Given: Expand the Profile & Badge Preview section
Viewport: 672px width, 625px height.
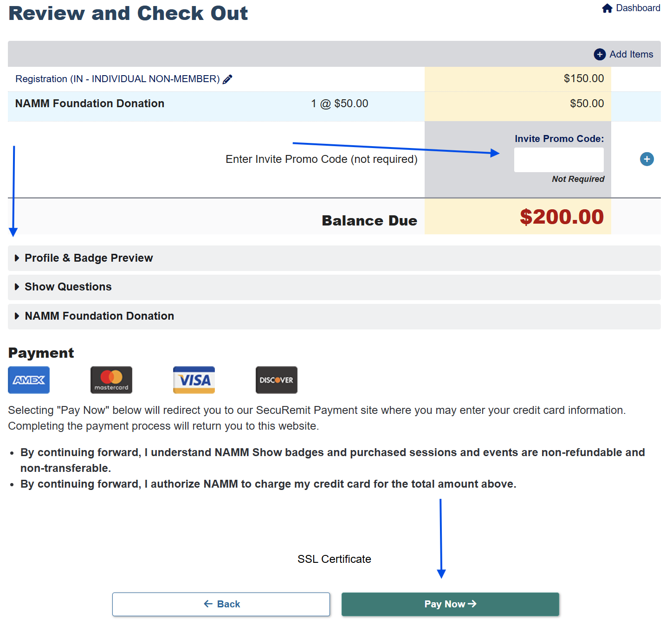Looking at the screenshot, I should [x=334, y=258].
